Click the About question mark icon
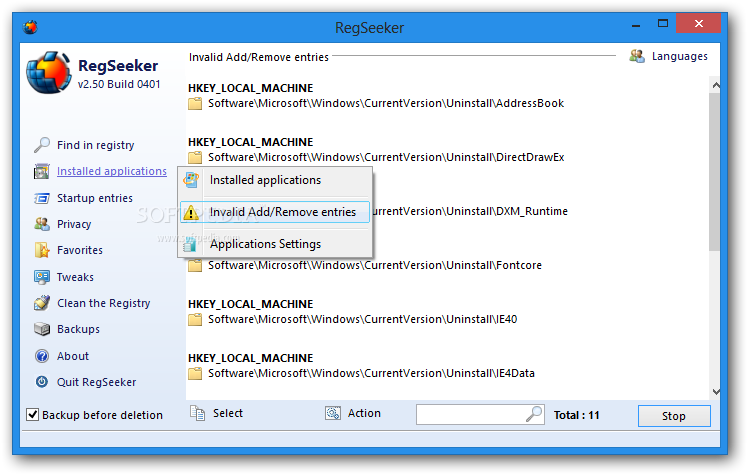This screenshot has height=475, width=748. pyautogui.click(x=42, y=356)
